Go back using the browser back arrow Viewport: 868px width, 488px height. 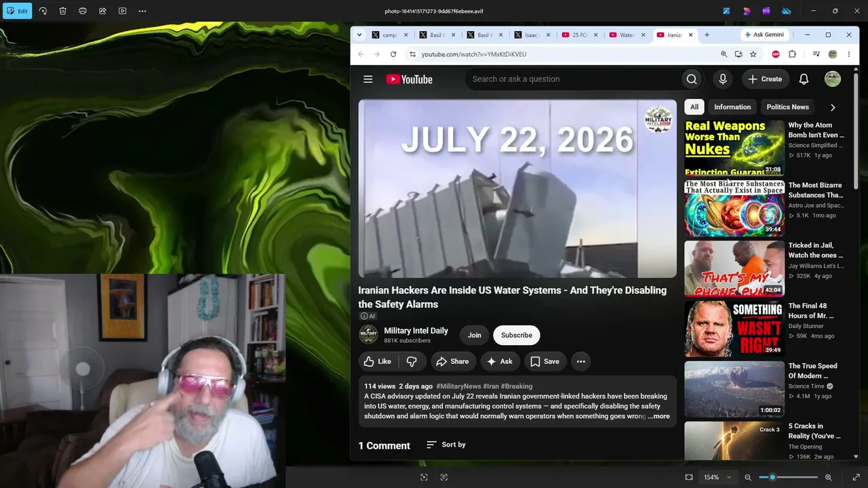(x=361, y=54)
